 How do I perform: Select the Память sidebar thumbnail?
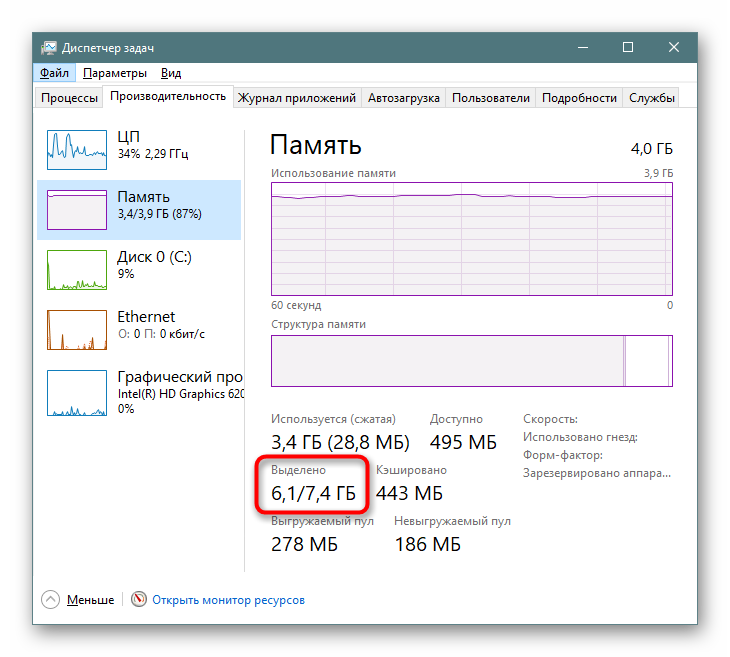77,210
